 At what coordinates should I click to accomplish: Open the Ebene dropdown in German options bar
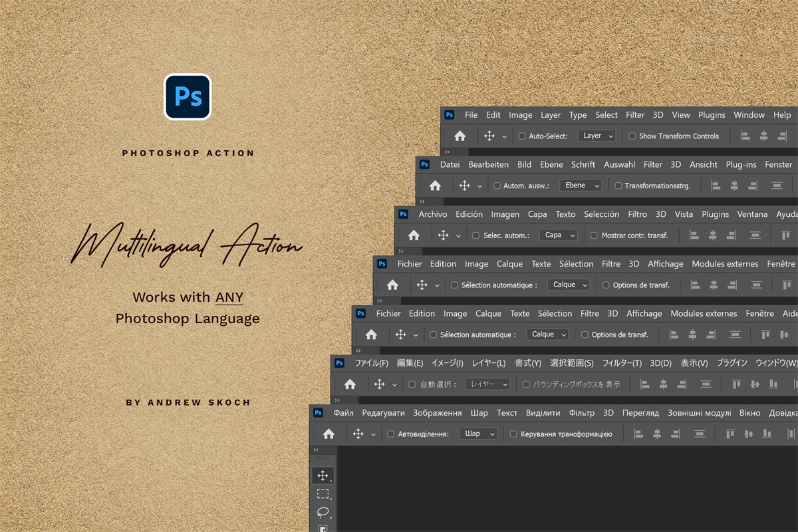581,186
